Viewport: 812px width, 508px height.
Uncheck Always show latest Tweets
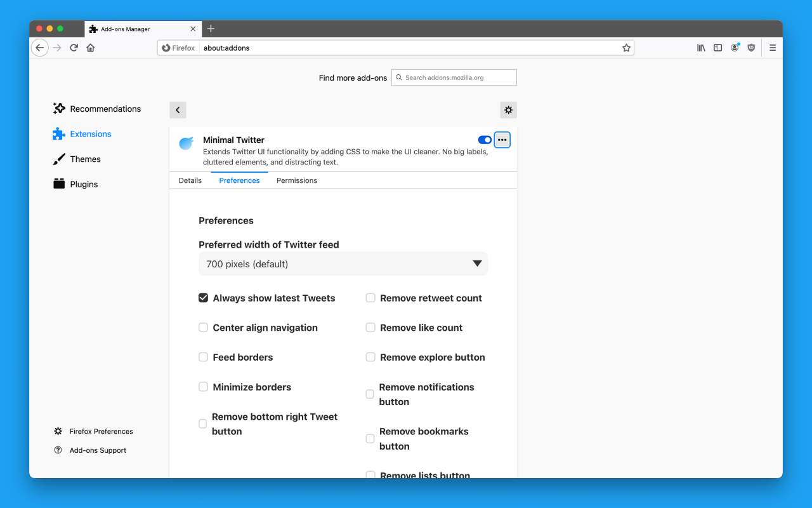click(x=203, y=298)
